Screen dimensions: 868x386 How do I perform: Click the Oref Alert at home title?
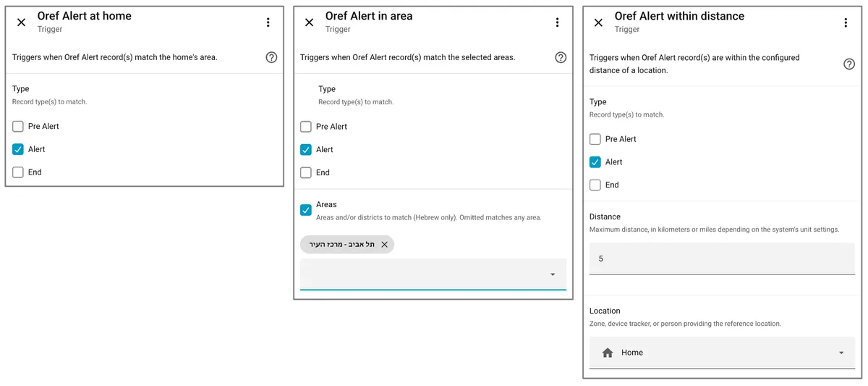click(x=85, y=16)
